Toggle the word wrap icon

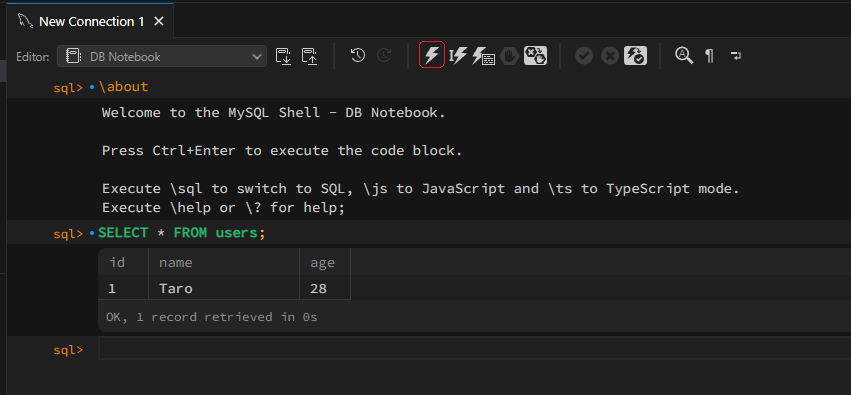pos(736,55)
